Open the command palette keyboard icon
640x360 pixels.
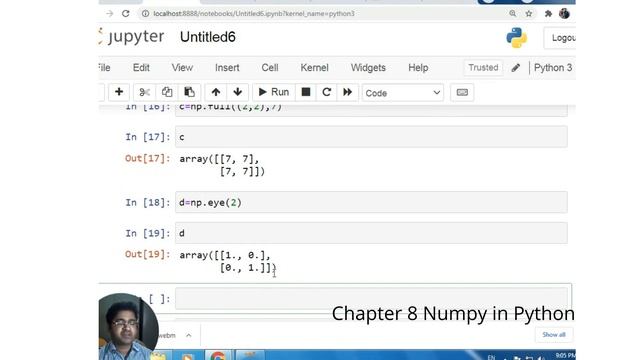(x=462, y=93)
